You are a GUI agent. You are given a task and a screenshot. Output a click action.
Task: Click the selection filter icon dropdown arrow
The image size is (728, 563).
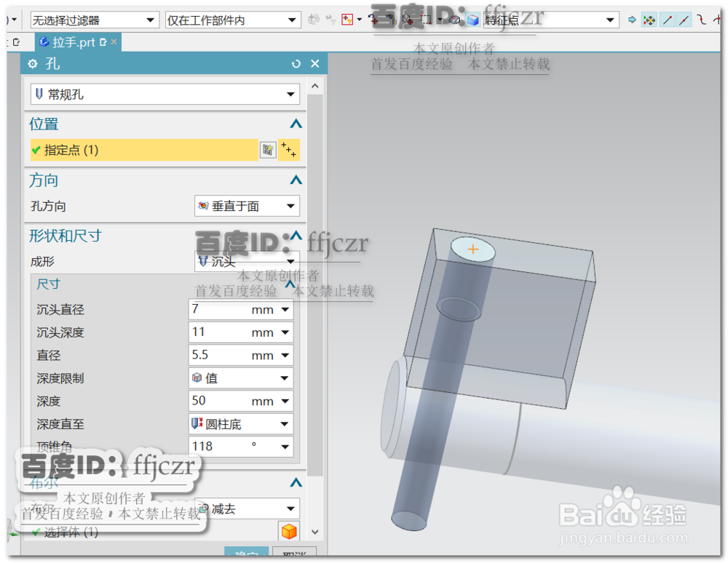click(x=360, y=20)
